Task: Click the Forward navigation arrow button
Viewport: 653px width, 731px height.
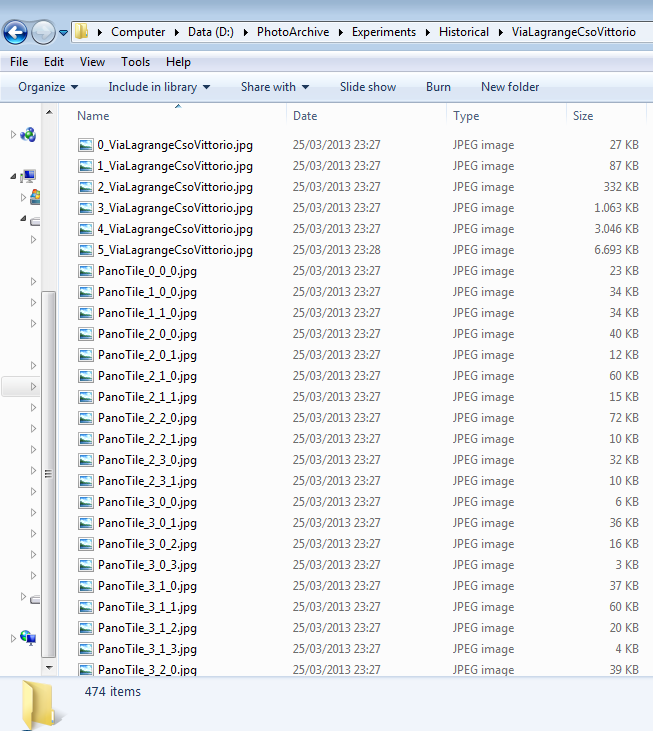Action: tap(43, 32)
